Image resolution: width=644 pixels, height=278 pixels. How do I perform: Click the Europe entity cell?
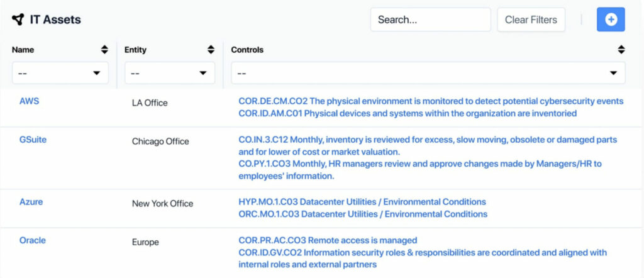[x=145, y=242]
